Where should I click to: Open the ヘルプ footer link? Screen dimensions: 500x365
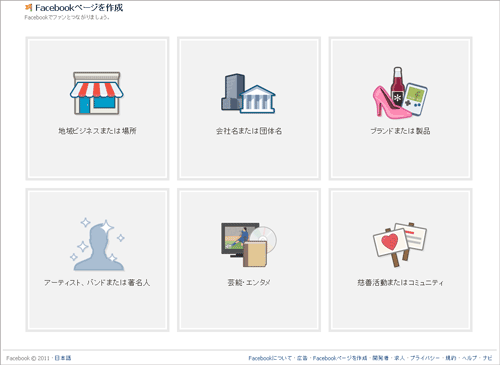469,358
